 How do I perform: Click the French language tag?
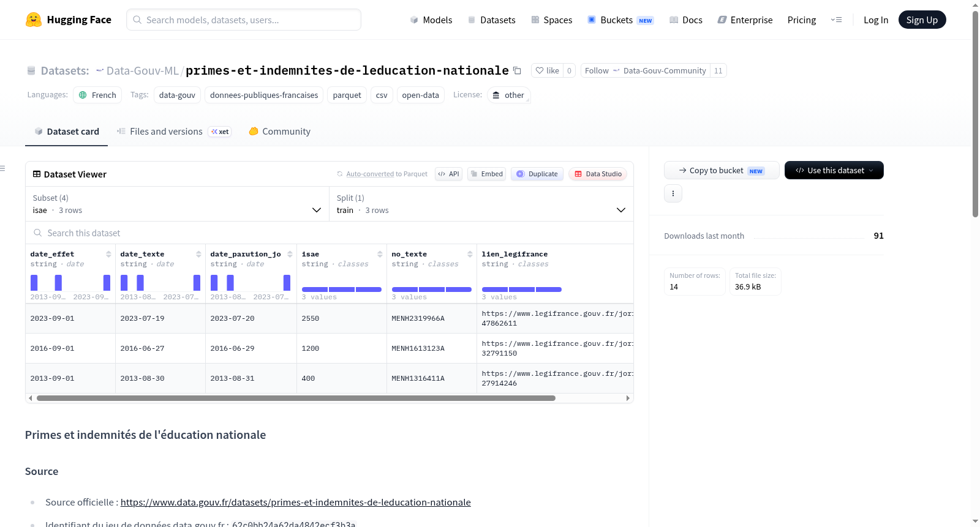pyautogui.click(x=97, y=95)
